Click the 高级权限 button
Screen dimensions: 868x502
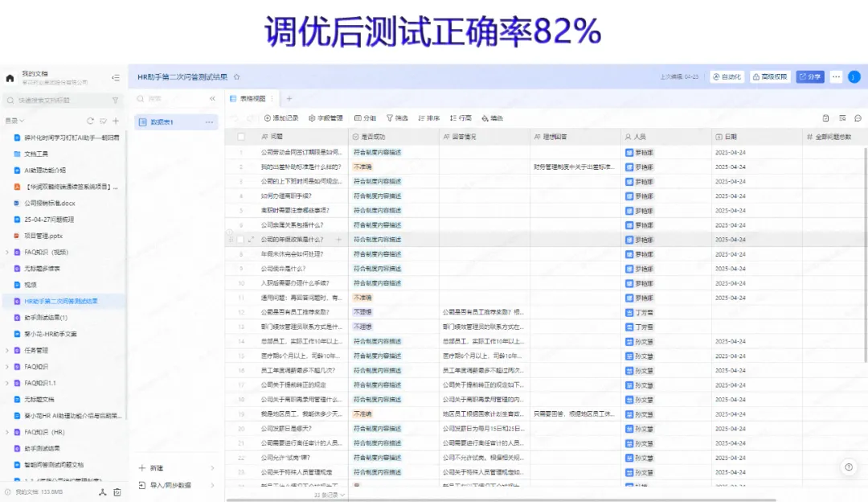[770, 77]
